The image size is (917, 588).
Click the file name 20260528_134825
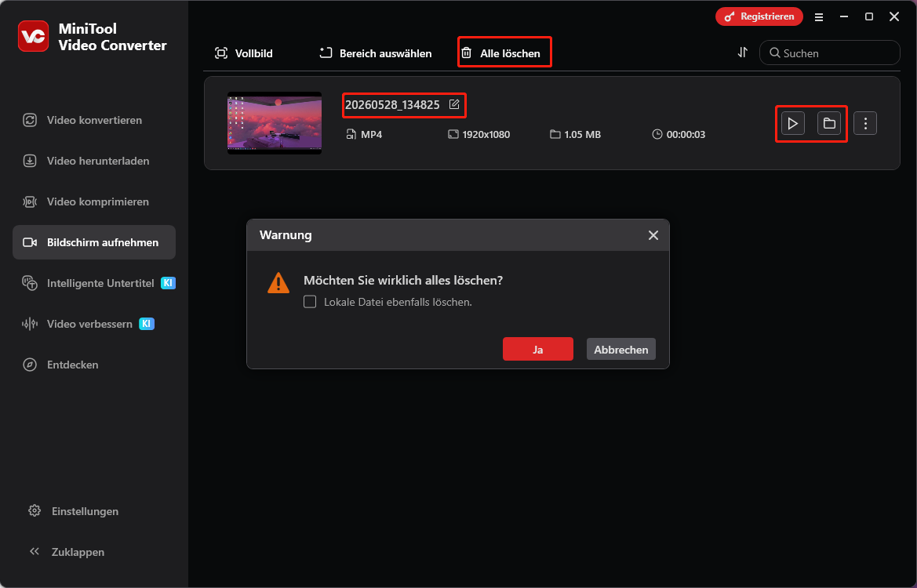tap(392, 104)
